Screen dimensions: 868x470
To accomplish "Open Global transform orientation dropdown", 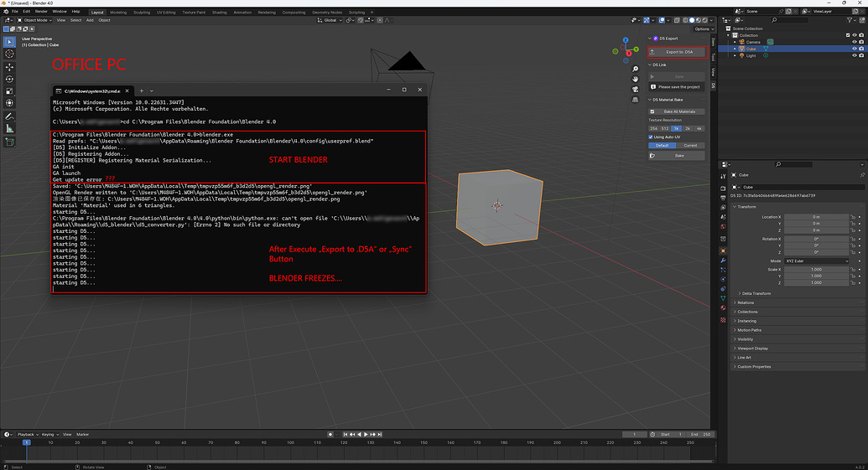I will [330, 20].
